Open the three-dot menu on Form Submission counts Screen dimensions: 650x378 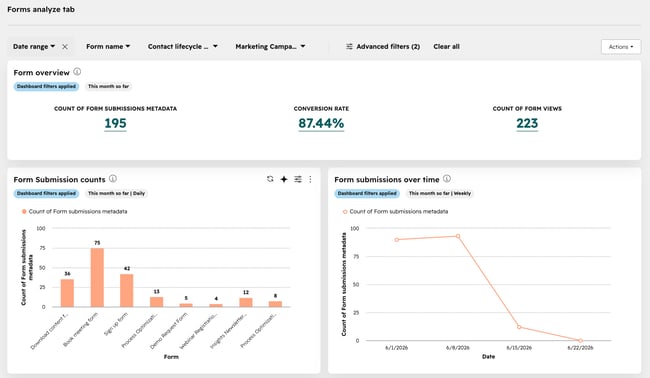pos(310,179)
